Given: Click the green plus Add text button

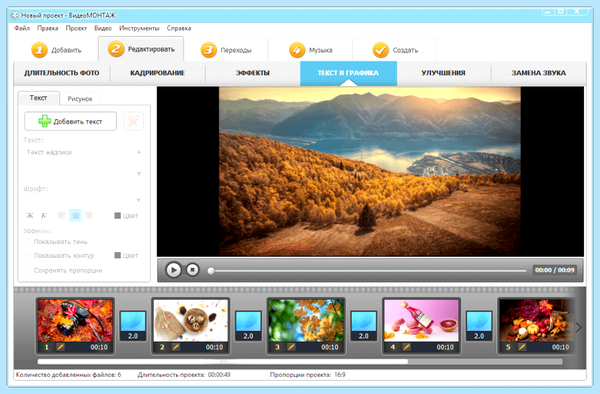Looking at the screenshot, I should click(70, 121).
